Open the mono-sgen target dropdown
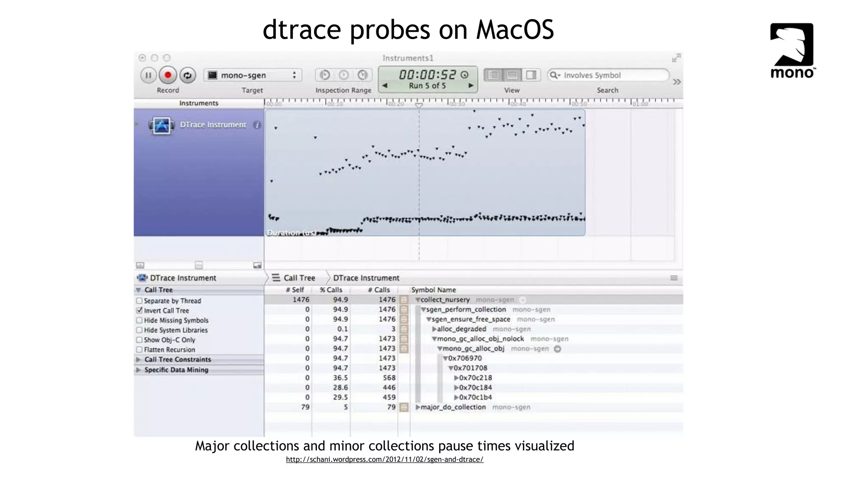This screenshot has width=868, height=488. pyautogui.click(x=253, y=75)
